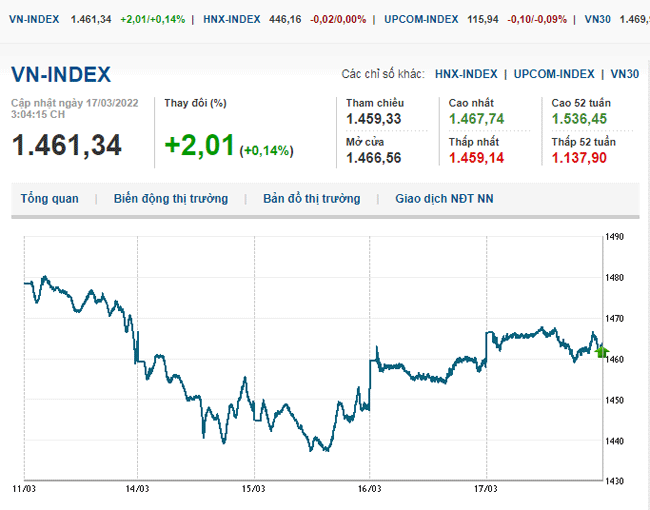
Task: Open UPCOM-INDEX link beside Các chỉ số khác
Action: point(554,74)
